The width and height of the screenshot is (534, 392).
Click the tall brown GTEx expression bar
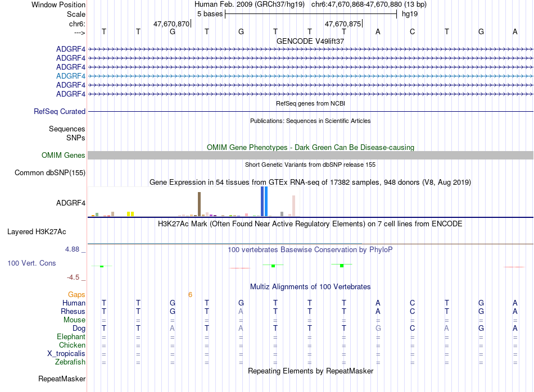[199, 204]
